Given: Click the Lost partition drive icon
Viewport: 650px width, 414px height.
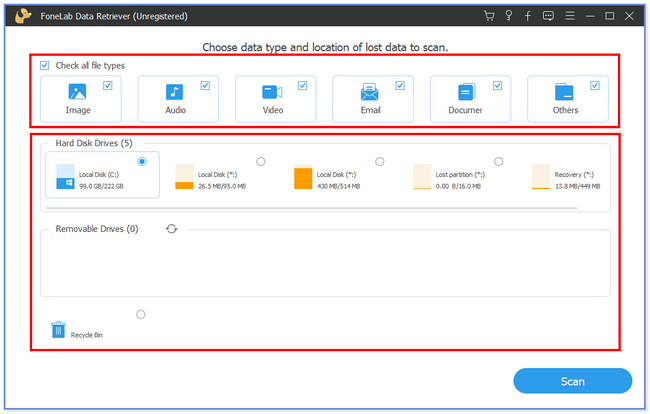Looking at the screenshot, I should coord(422,177).
